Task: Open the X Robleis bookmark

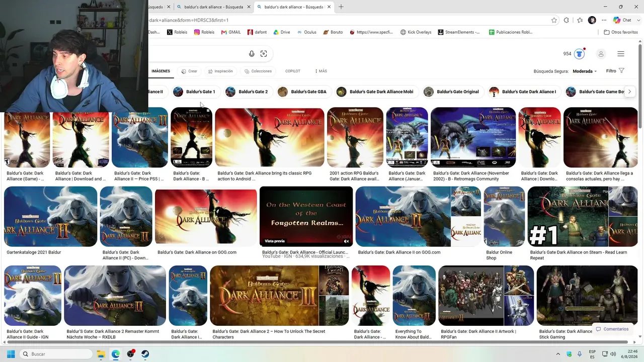Action: click(x=177, y=32)
